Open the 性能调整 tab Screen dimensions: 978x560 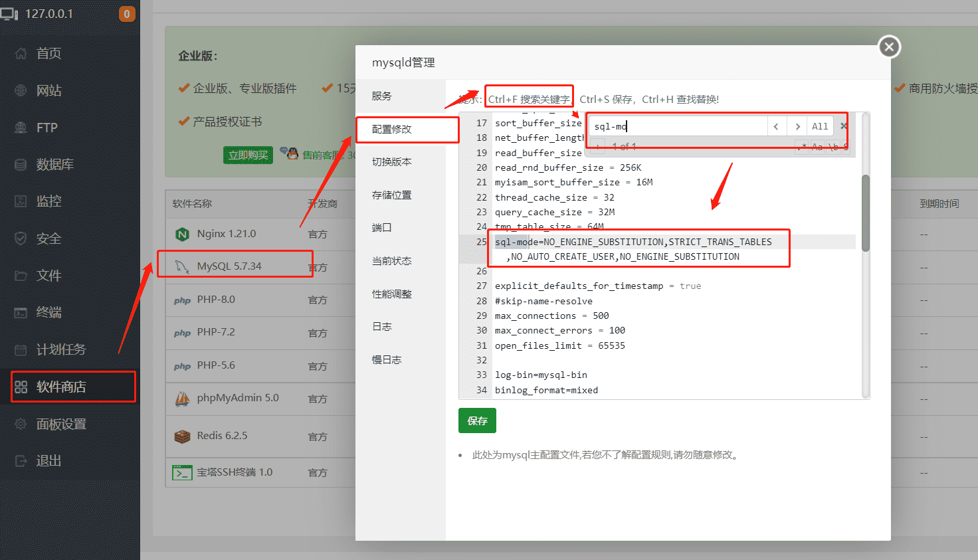[401, 294]
